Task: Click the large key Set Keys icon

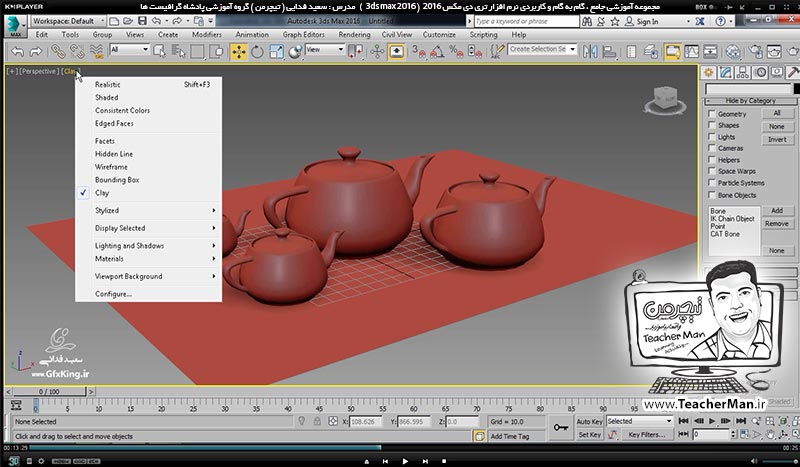Action: [x=561, y=428]
